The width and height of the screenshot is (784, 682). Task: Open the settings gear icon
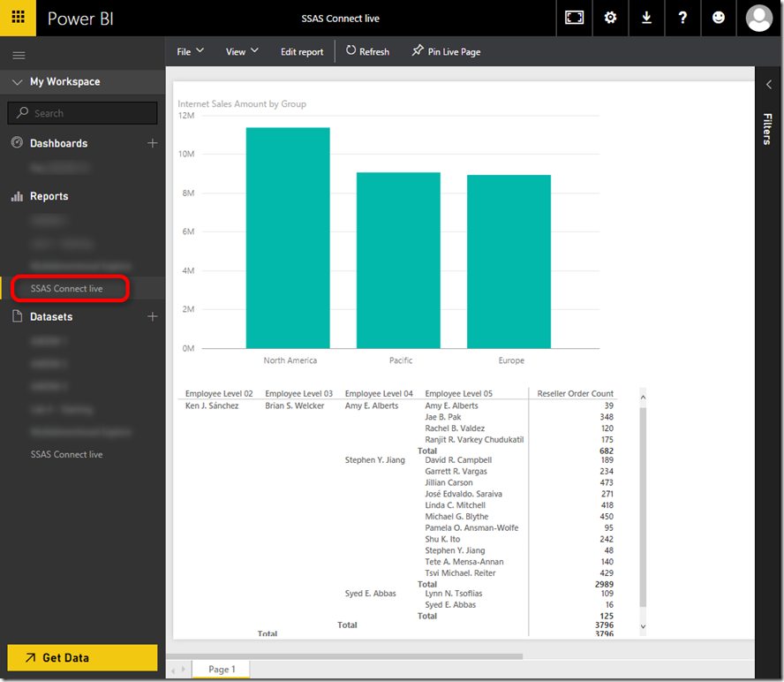click(610, 18)
